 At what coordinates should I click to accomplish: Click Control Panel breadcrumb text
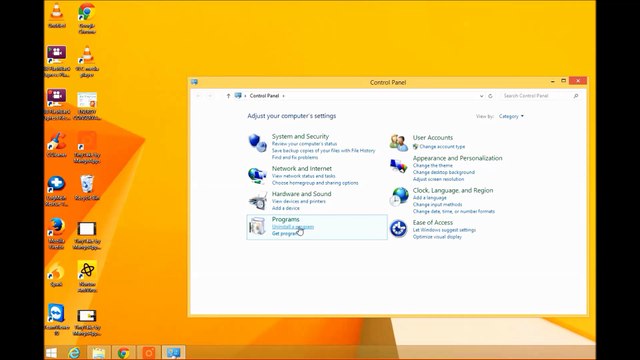[x=264, y=96]
